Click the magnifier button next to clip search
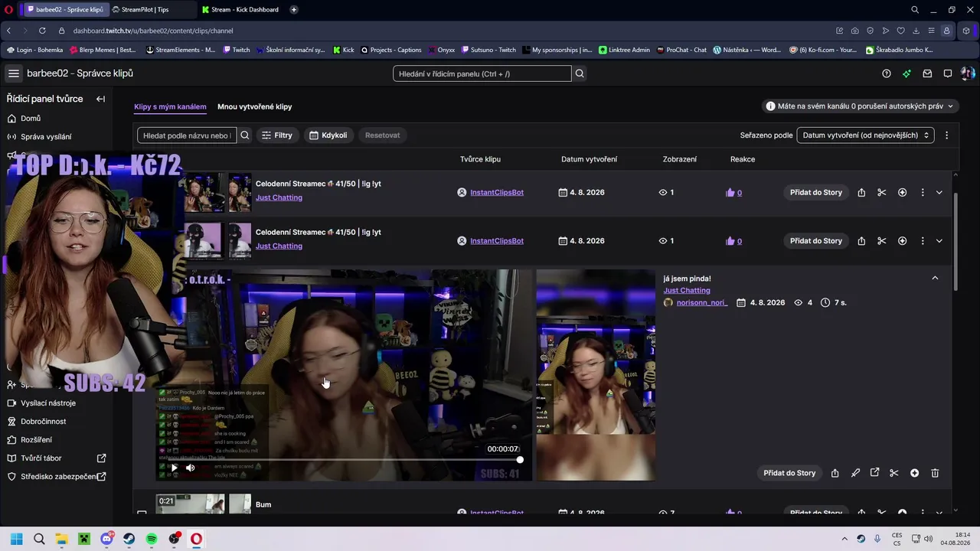 coord(245,135)
